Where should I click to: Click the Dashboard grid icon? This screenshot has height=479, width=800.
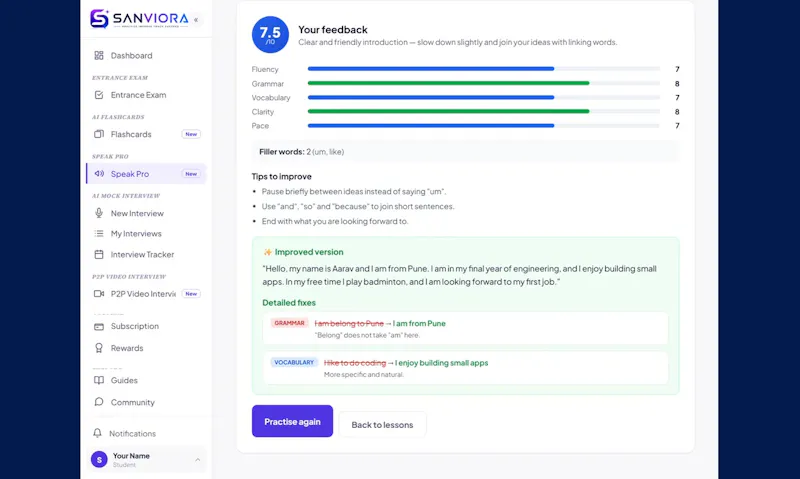pos(99,55)
